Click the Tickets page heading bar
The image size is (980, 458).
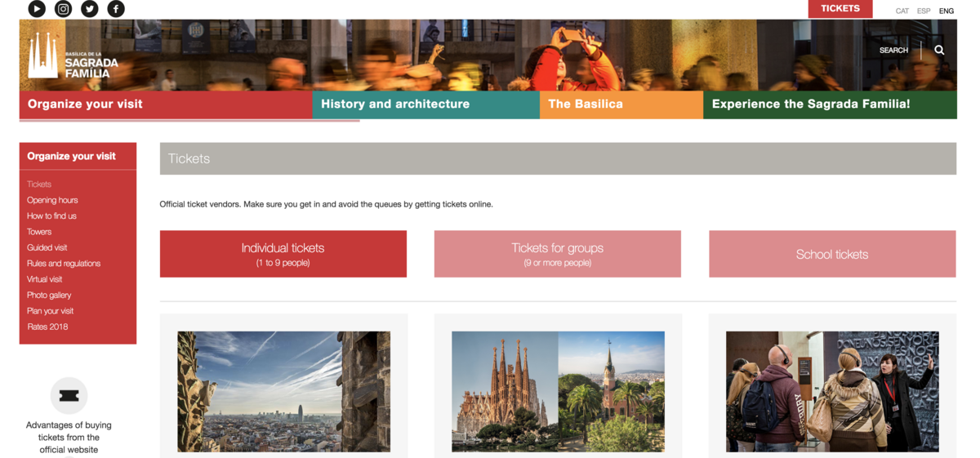coord(558,158)
